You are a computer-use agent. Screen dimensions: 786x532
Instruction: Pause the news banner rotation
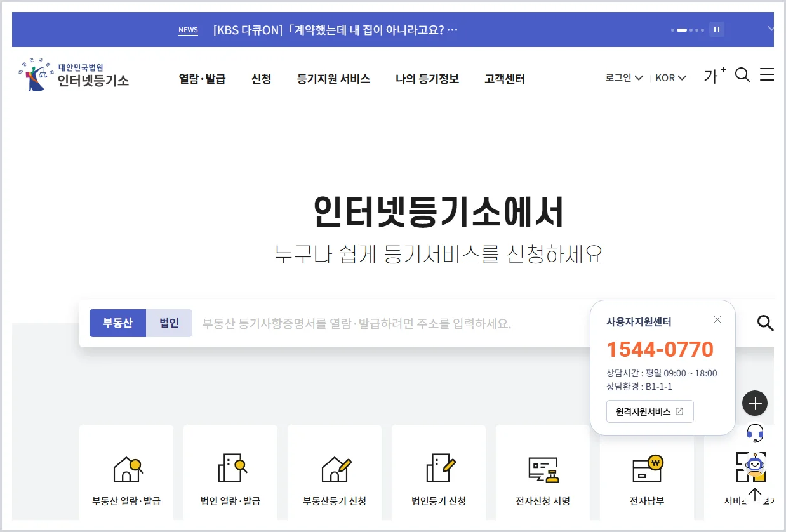717,29
